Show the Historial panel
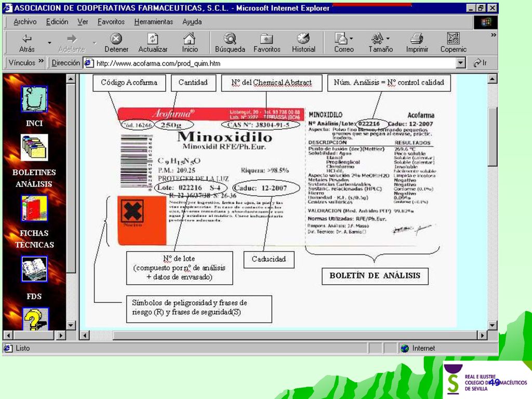Screen dimensions: 532x399 pos(303,43)
